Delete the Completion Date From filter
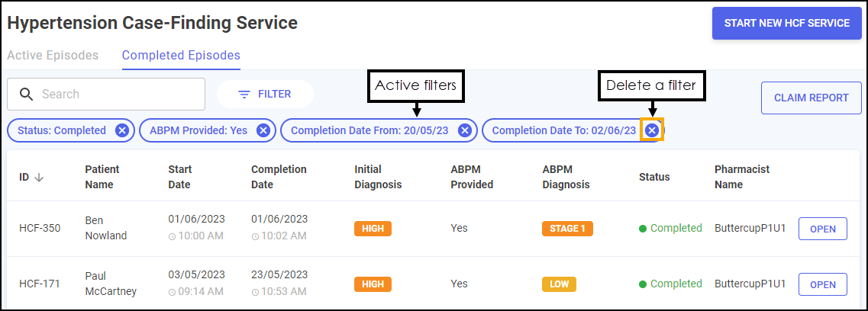 pos(465,130)
